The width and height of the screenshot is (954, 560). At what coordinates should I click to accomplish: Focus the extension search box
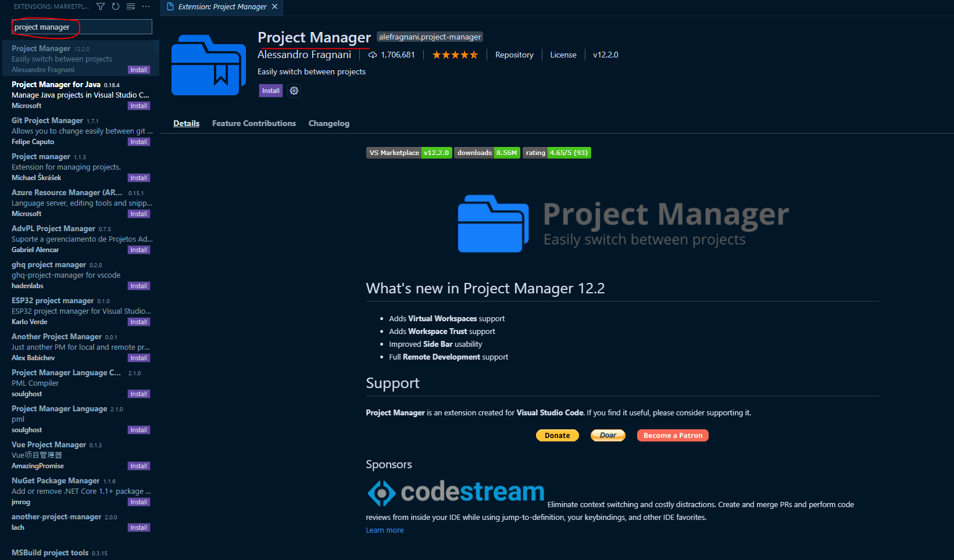(x=82, y=27)
